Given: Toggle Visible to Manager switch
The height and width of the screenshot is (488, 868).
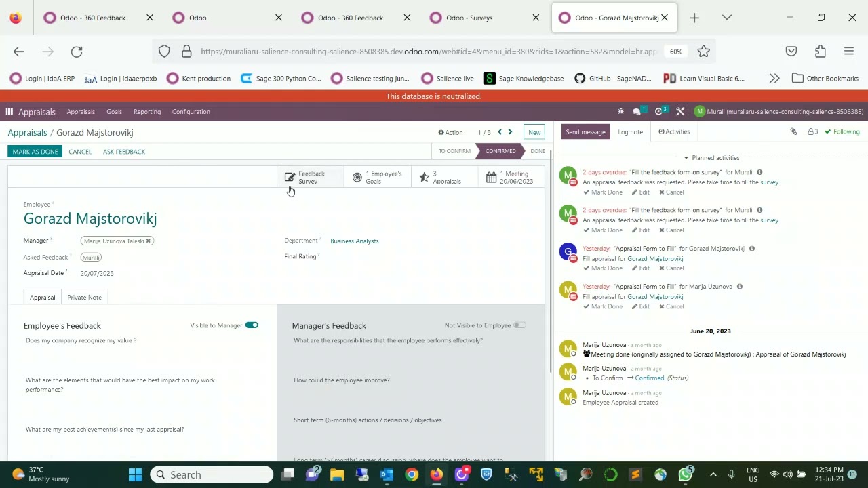Looking at the screenshot, I should tap(252, 325).
